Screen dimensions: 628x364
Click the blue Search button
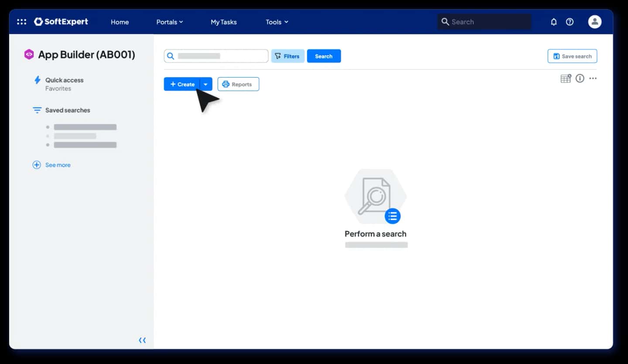[x=324, y=56]
